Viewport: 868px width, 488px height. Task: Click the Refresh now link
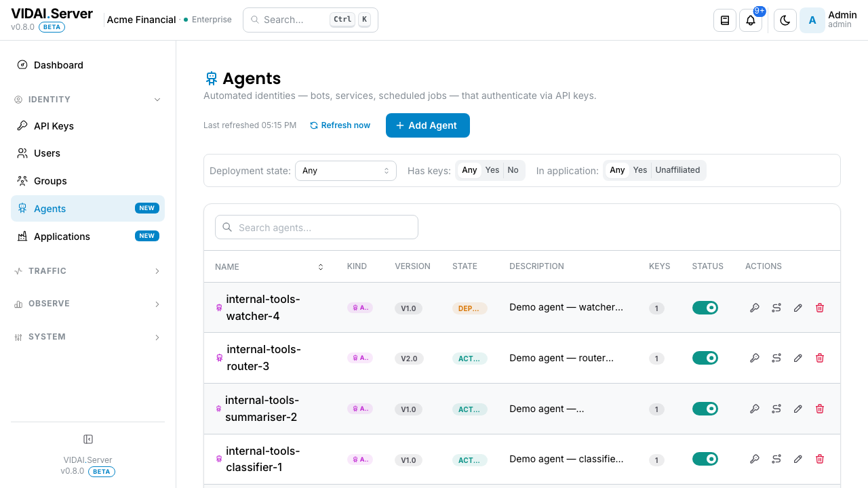(340, 125)
